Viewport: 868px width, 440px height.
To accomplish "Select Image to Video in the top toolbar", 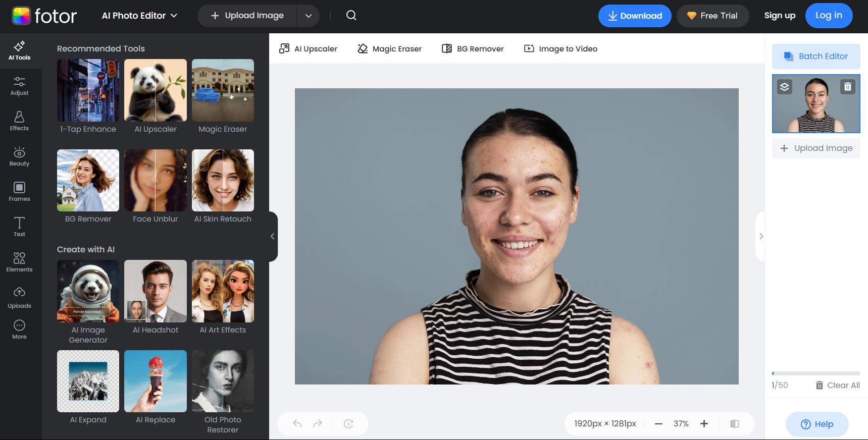I will (x=560, y=48).
